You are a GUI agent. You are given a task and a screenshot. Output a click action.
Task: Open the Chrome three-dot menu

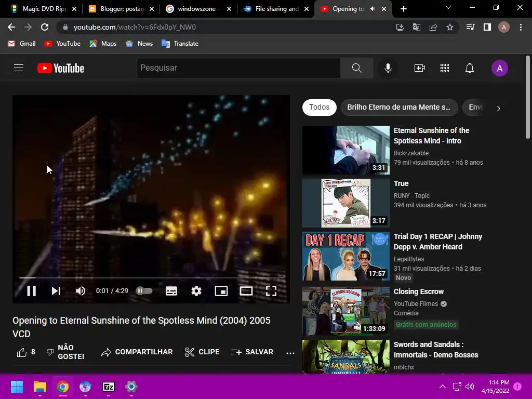pos(521,27)
